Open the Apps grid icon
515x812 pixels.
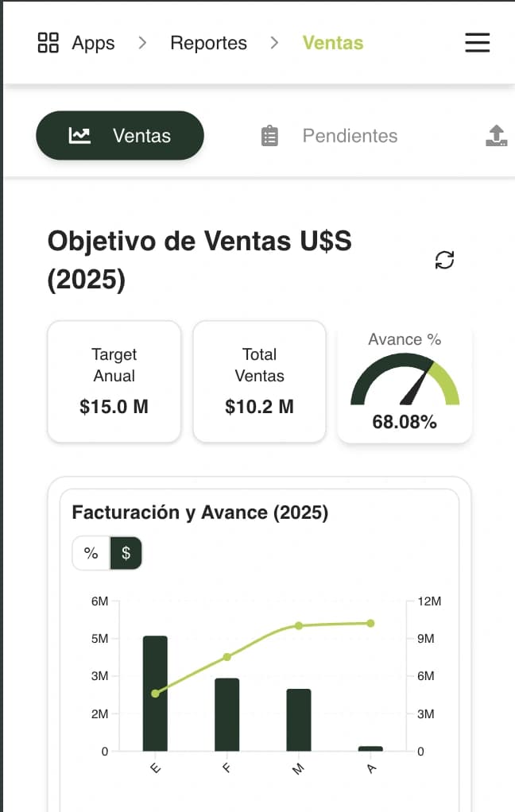[48, 43]
